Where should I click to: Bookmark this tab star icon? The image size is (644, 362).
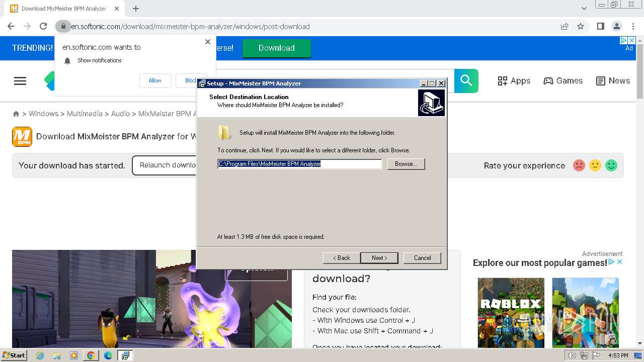pyautogui.click(x=581, y=26)
